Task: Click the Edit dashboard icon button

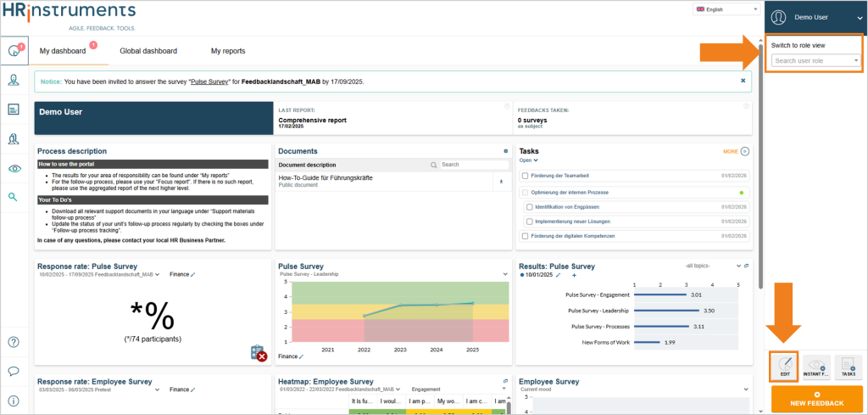Action: [784, 367]
